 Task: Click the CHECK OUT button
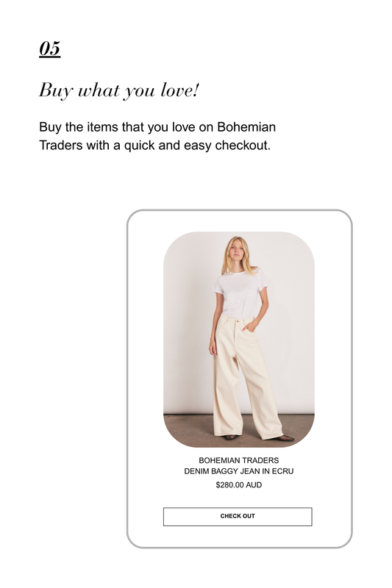238,517
